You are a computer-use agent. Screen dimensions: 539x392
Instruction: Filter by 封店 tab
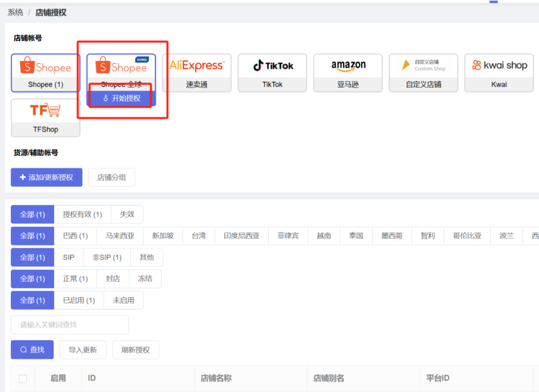113,279
